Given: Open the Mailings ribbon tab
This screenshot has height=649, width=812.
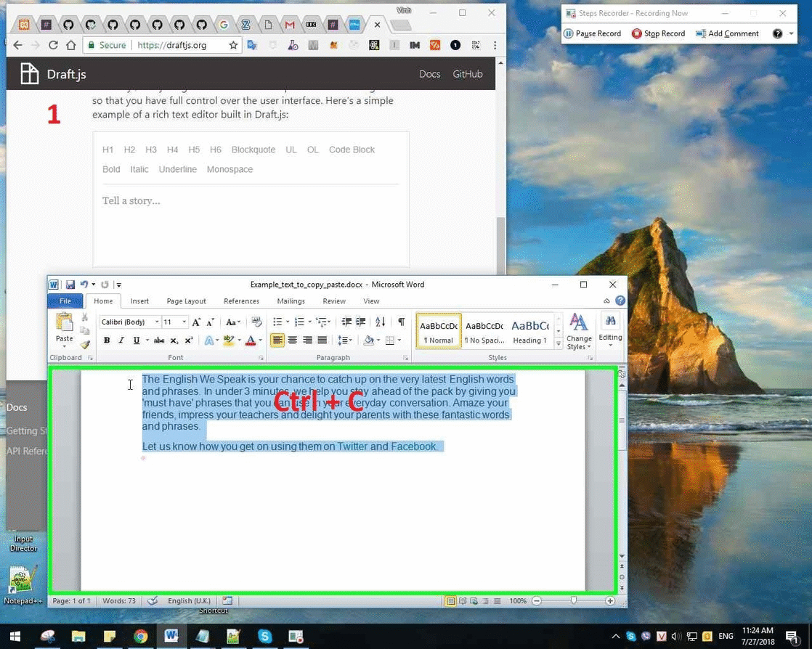Looking at the screenshot, I should click(291, 301).
